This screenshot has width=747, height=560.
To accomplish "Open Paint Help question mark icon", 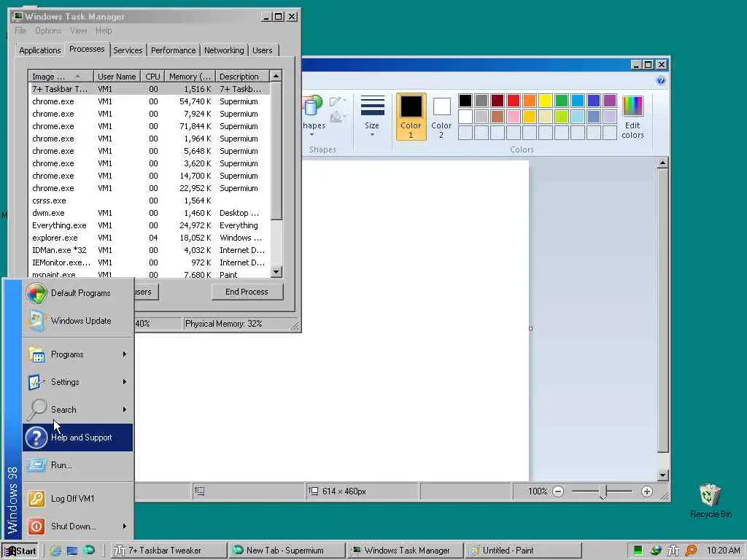I will pyautogui.click(x=661, y=80).
